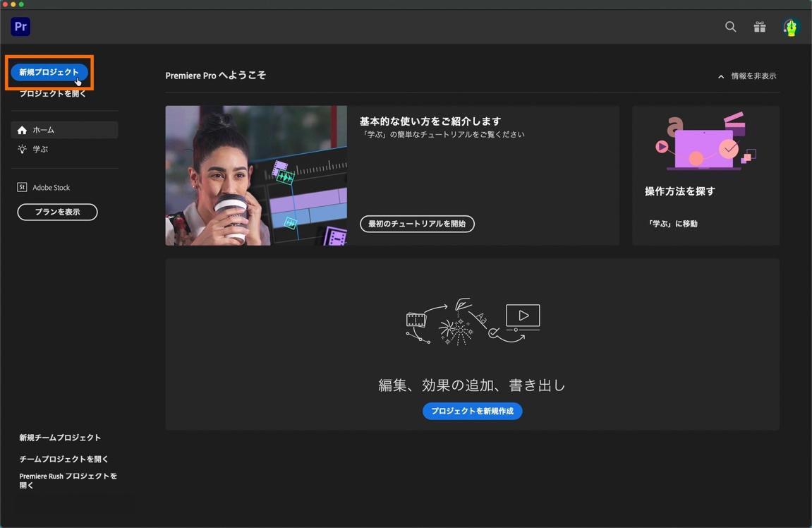Click the 操作方法を探す card illustration

click(705, 141)
